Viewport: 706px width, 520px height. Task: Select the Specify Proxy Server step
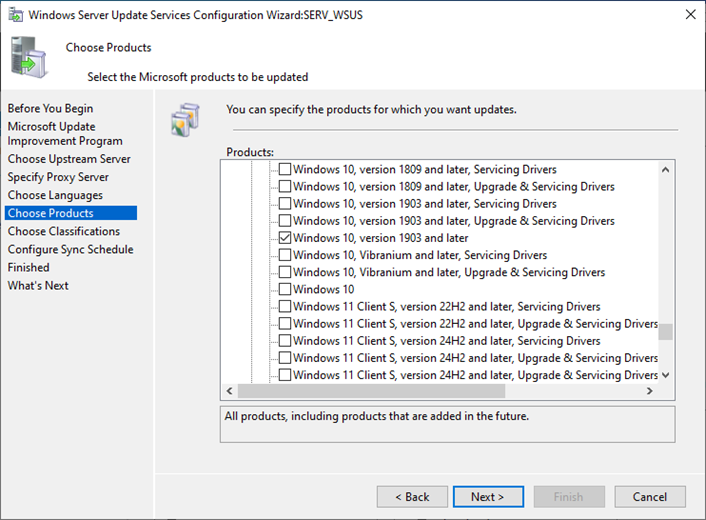58,177
